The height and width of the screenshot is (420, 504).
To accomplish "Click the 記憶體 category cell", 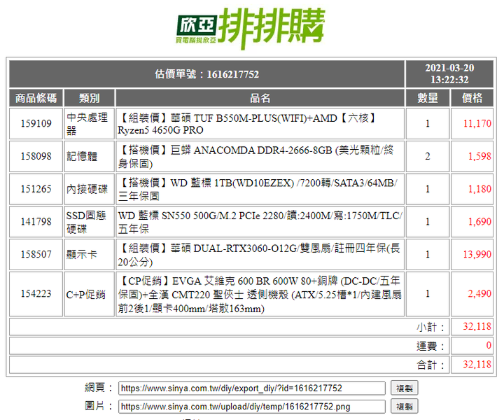I will click(x=90, y=157).
